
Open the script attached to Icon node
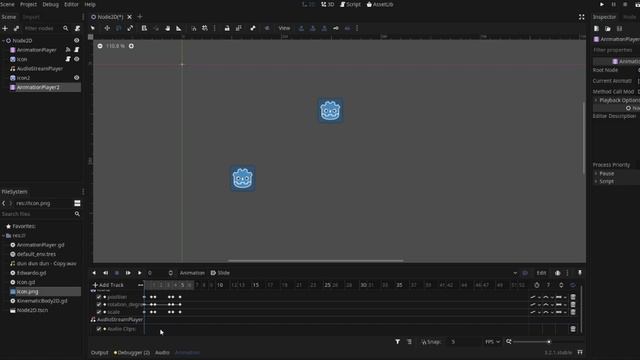[x=68, y=59]
